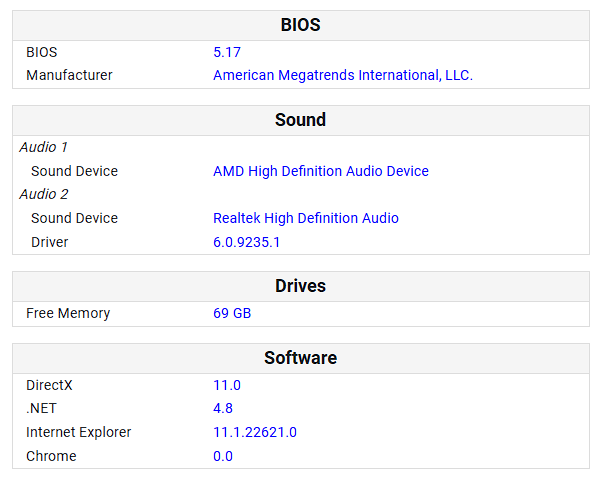Image resolution: width=599 pixels, height=477 pixels.
Task: Click AMD High Definition Audio Device value
Action: click(321, 171)
